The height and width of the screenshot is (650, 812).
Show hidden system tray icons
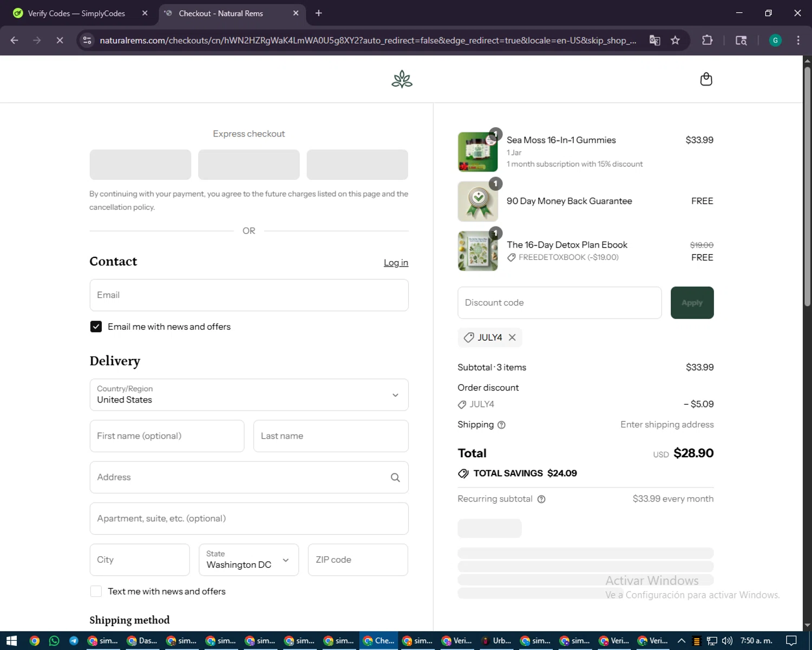(x=682, y=641)
